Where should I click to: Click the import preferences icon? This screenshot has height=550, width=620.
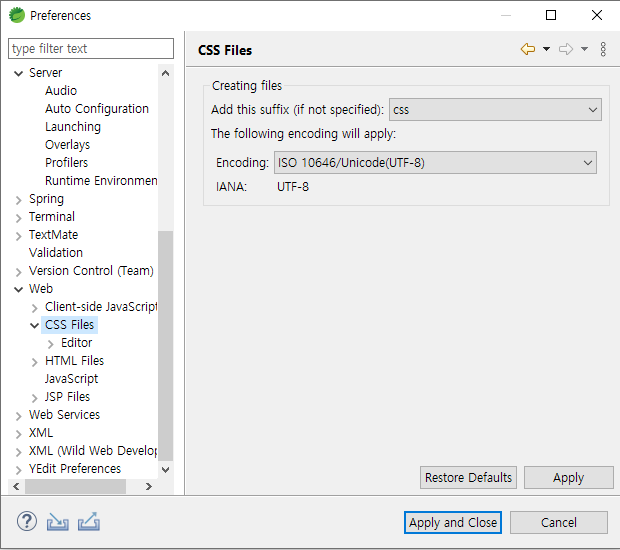tap(58, 522)
